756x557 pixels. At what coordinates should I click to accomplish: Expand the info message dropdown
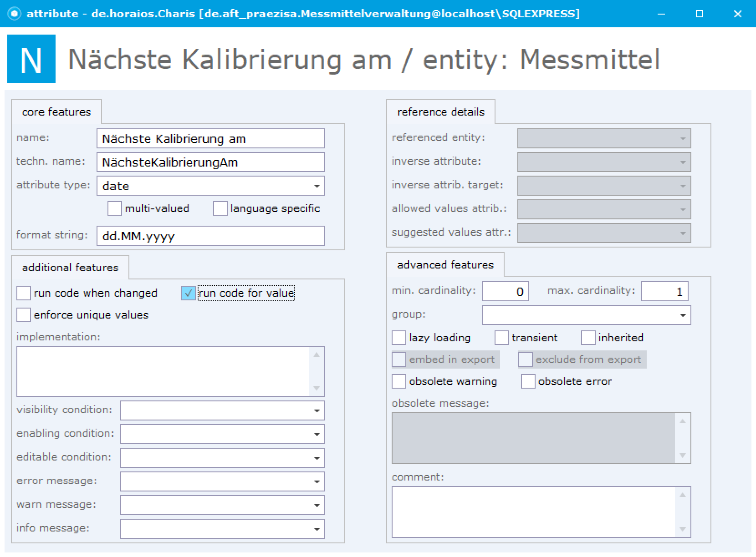tap(317, 529)
